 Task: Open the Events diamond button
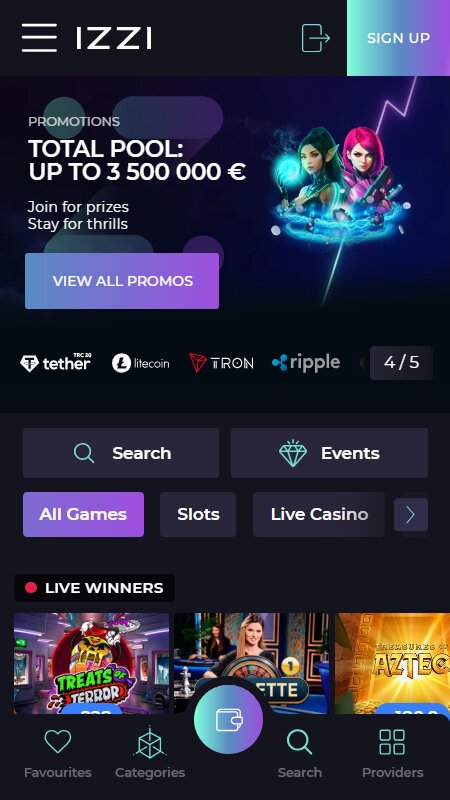329,453
